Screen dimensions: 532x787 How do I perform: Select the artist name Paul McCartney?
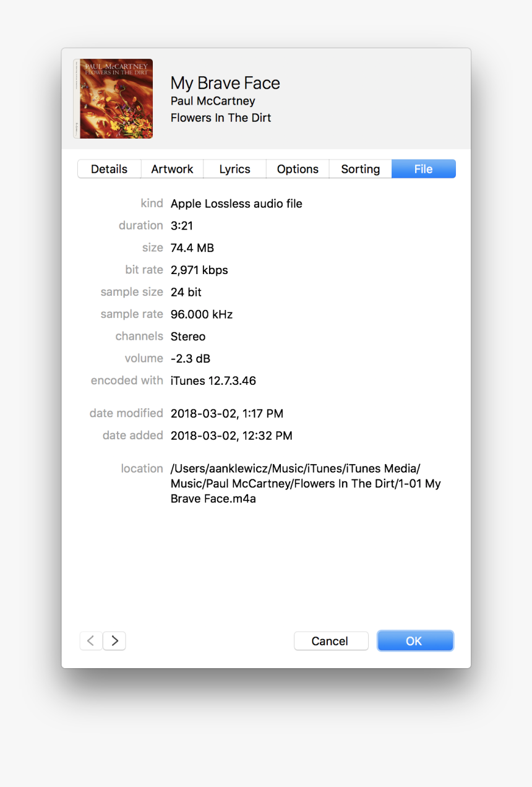213,101
